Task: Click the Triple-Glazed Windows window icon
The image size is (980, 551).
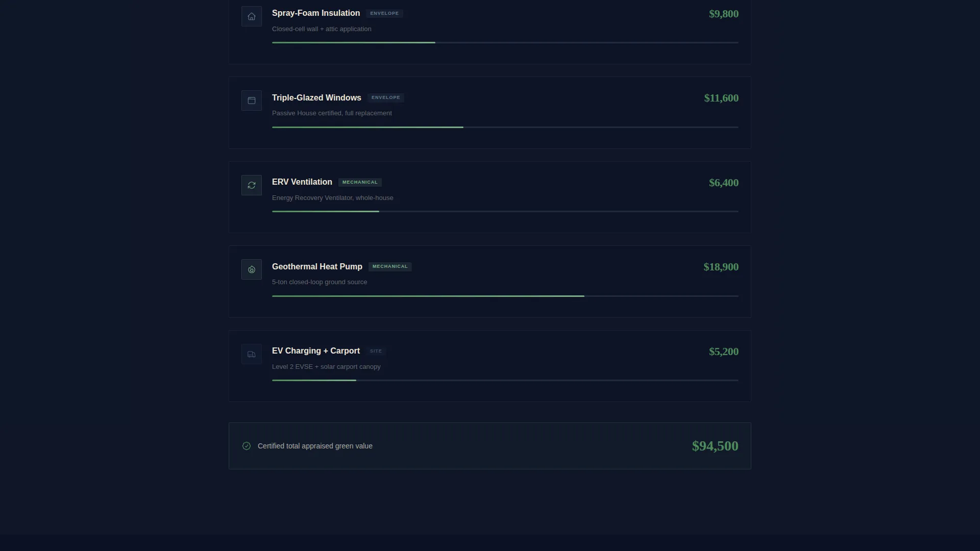Action: pyautogui.click(x=252, y=101)
